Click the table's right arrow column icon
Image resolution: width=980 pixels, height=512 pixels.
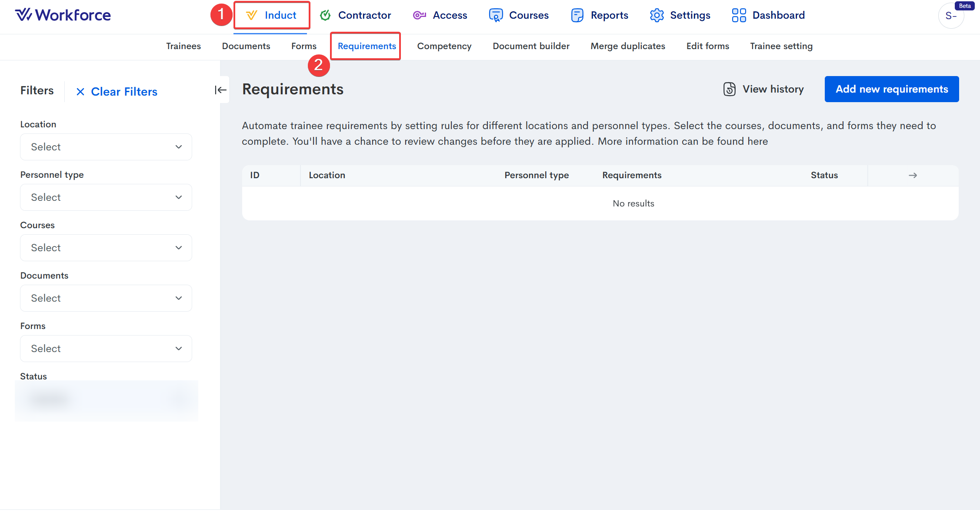(913, 175)
